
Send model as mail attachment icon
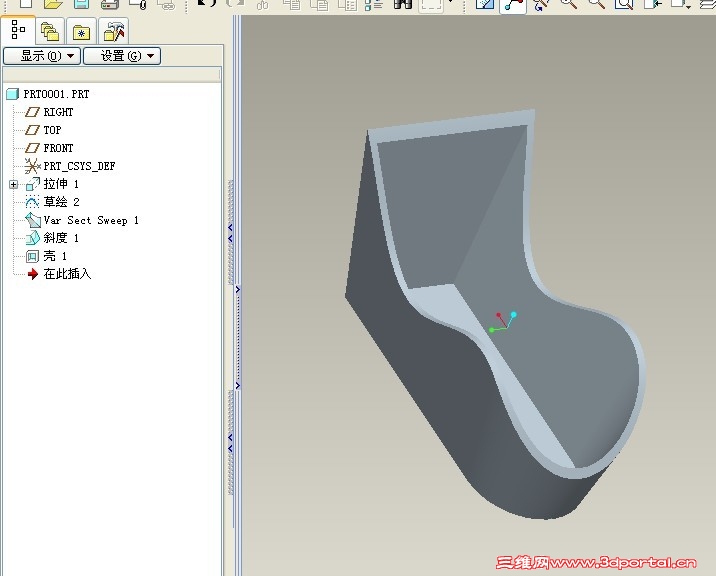pyautogui.click(x=138, y=4)
